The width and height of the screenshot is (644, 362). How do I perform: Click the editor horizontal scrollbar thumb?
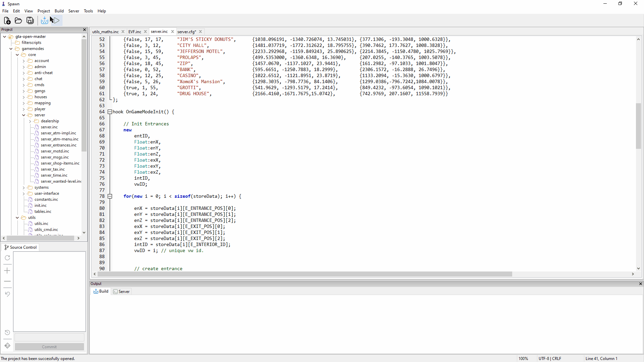point(305,274)
